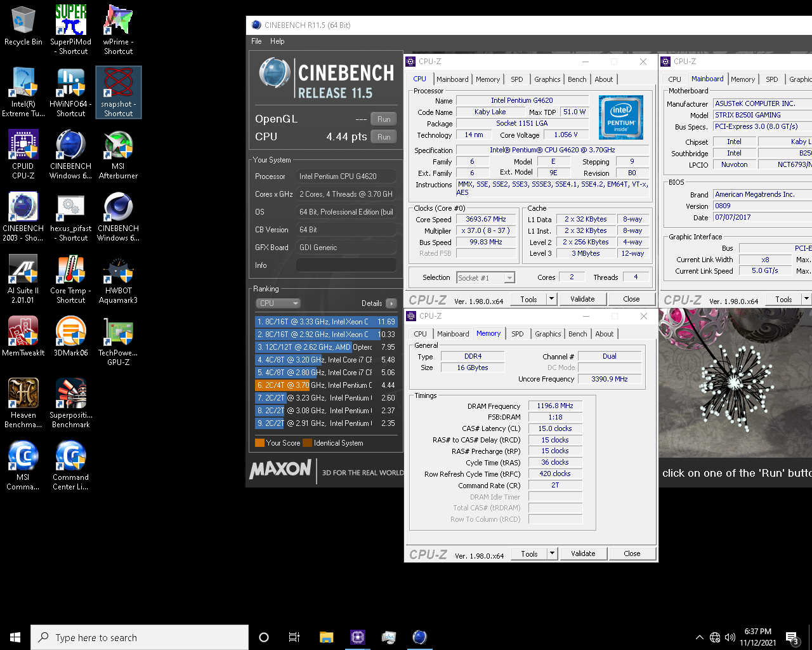Expand ranking Details arrow button
This screenshot has width=812, height=650.
tap(391, 303)
